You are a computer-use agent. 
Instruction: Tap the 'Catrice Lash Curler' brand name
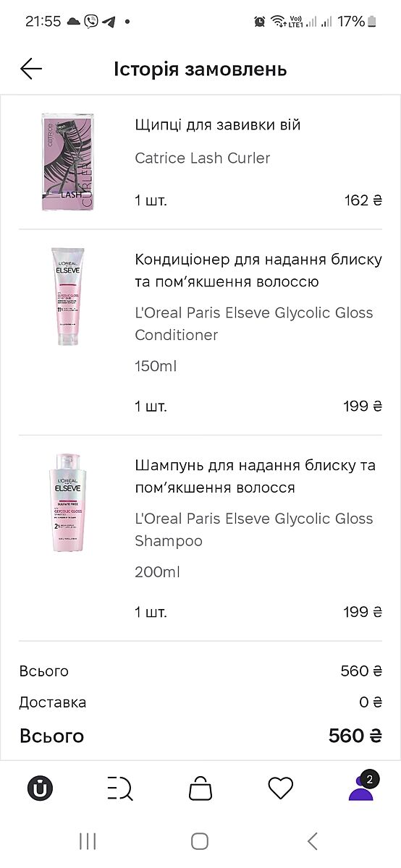pyautogui.click(x=203, y=158)
